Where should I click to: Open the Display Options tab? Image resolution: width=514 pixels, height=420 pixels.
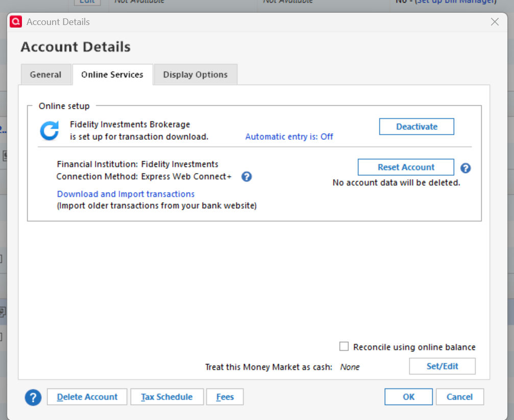point(195,75)
